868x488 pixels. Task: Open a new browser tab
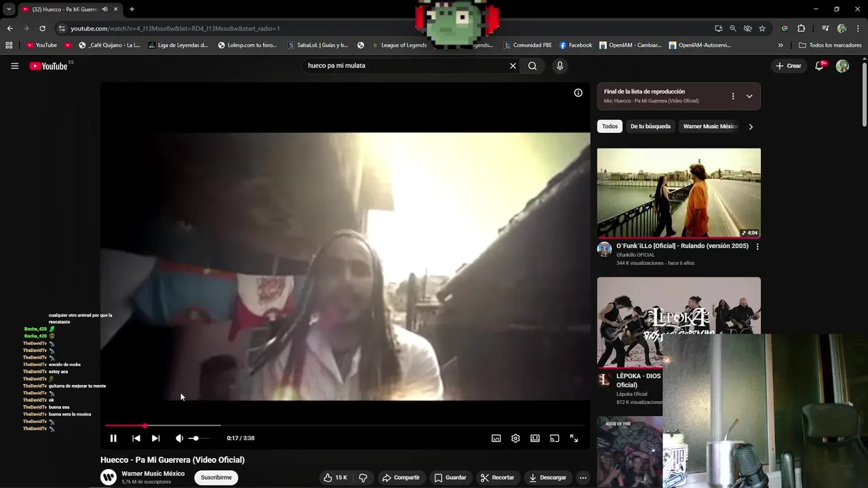click(132, 9)
